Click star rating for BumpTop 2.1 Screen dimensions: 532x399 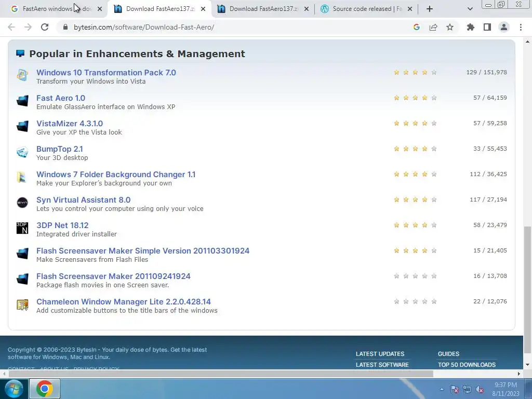pyautogui.click(x=415, y=149)
